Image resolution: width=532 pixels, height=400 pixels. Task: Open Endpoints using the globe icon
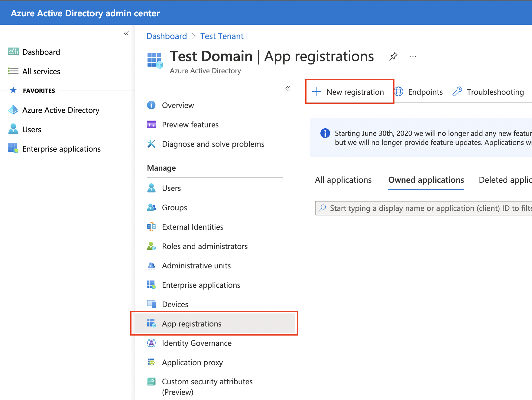click(399, 92)
